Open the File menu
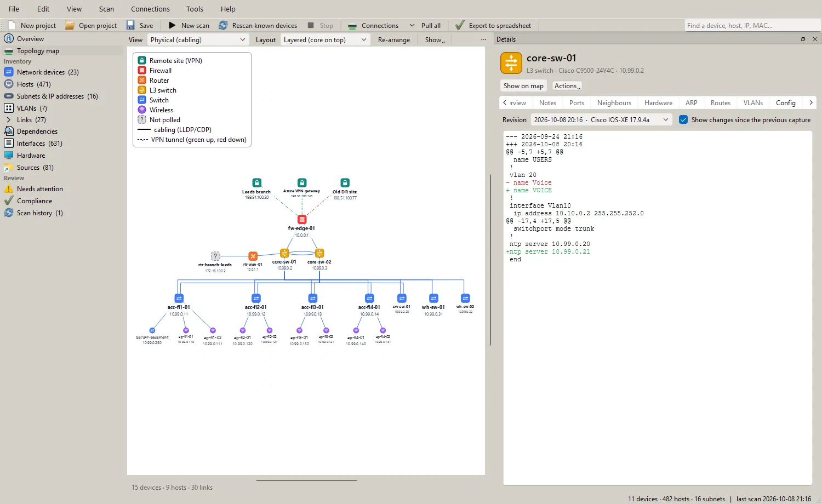 coord(14,9)
